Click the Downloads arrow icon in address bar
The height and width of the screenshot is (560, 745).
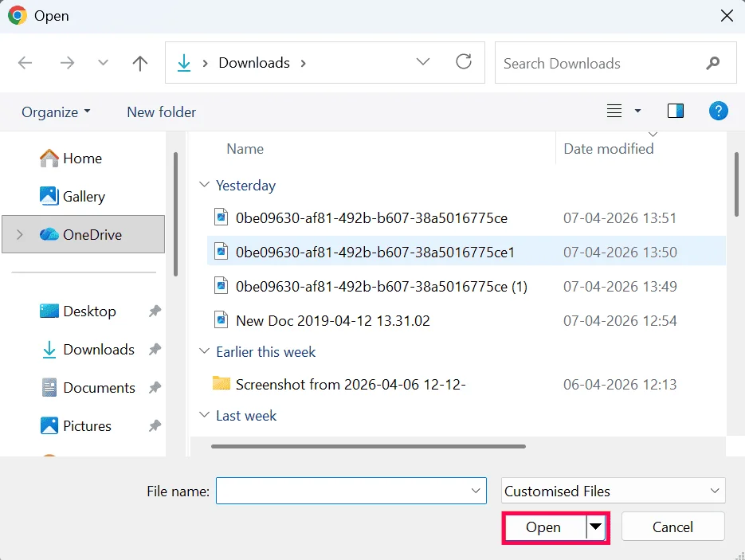coord(184,63)
